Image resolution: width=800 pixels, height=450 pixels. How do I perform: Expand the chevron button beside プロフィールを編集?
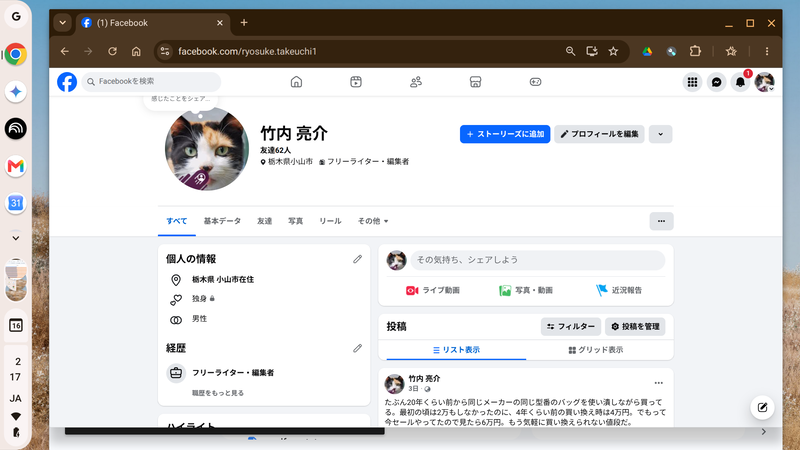click(x=660, y=134)
